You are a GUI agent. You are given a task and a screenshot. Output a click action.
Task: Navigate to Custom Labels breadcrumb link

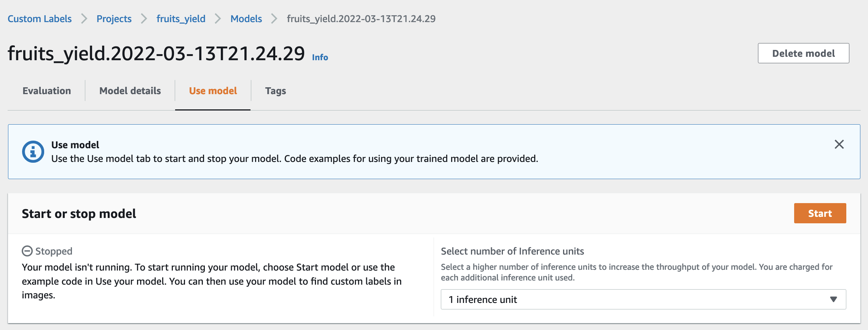click(x=40, y=19)
